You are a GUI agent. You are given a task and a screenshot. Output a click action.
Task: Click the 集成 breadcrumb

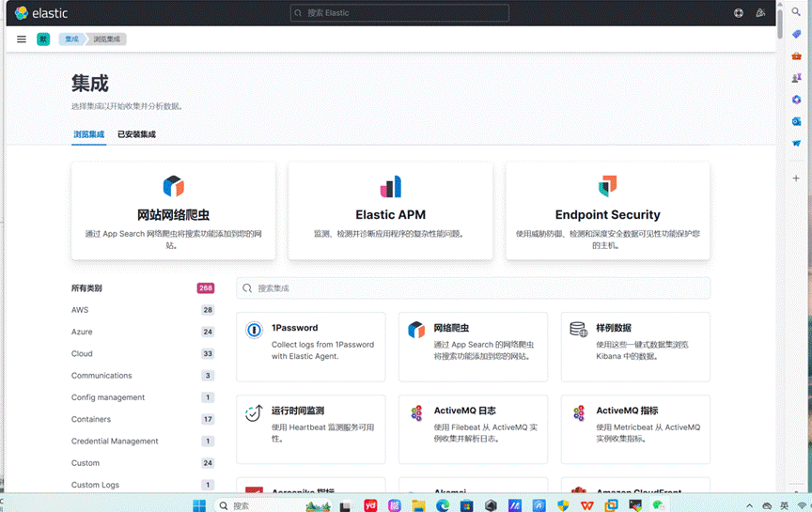(x=71, y=39)
